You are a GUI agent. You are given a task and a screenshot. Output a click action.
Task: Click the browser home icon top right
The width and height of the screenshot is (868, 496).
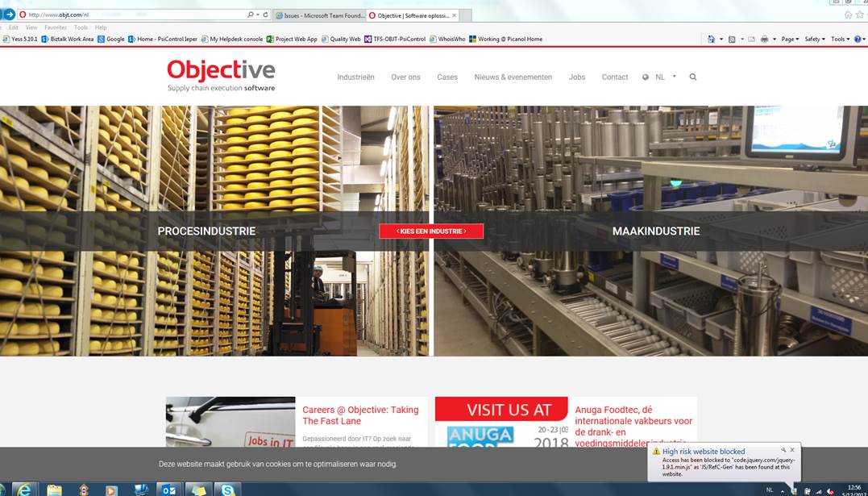click(848, 15)
